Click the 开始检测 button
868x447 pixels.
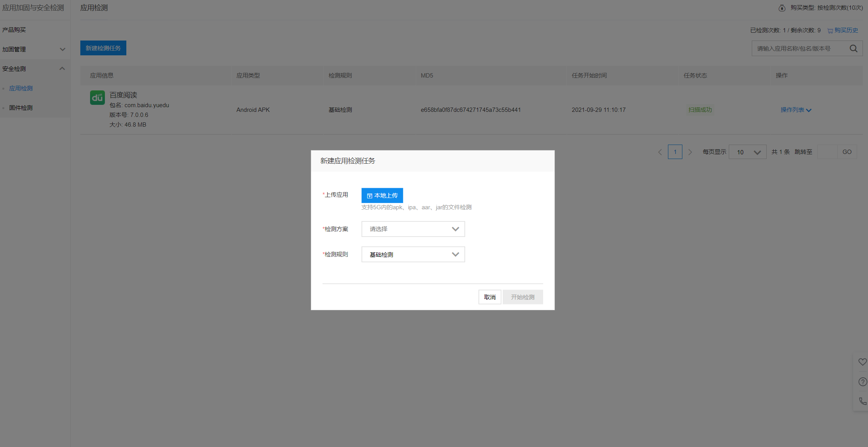(x=523, y=297)
